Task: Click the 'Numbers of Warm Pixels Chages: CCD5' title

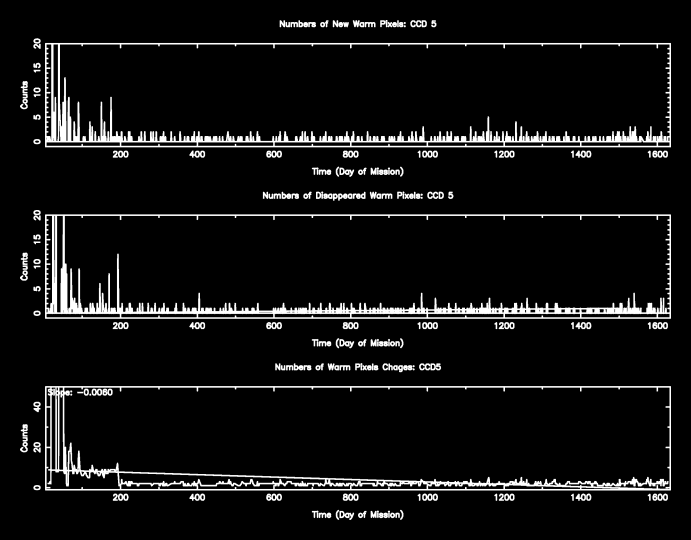Action: (357, 368)
